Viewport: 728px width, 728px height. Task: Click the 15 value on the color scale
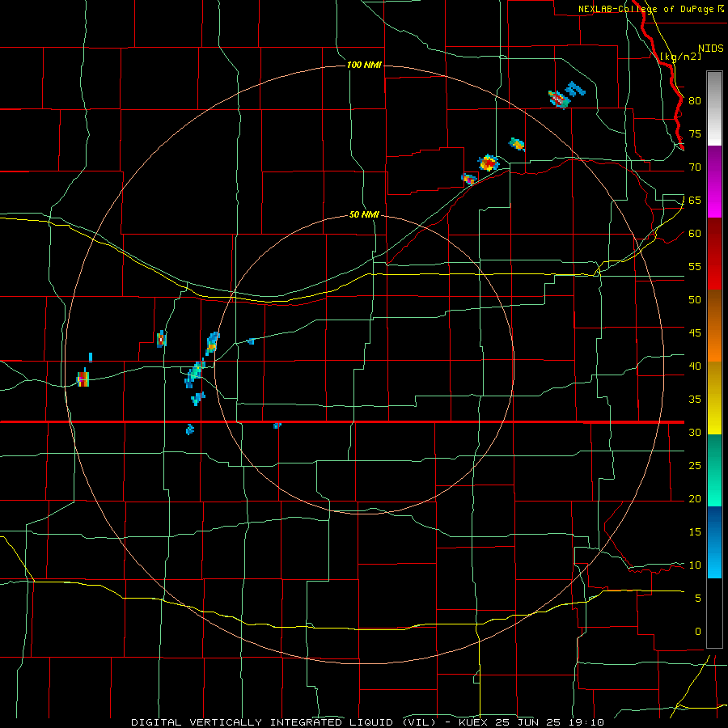pos(695,531)
